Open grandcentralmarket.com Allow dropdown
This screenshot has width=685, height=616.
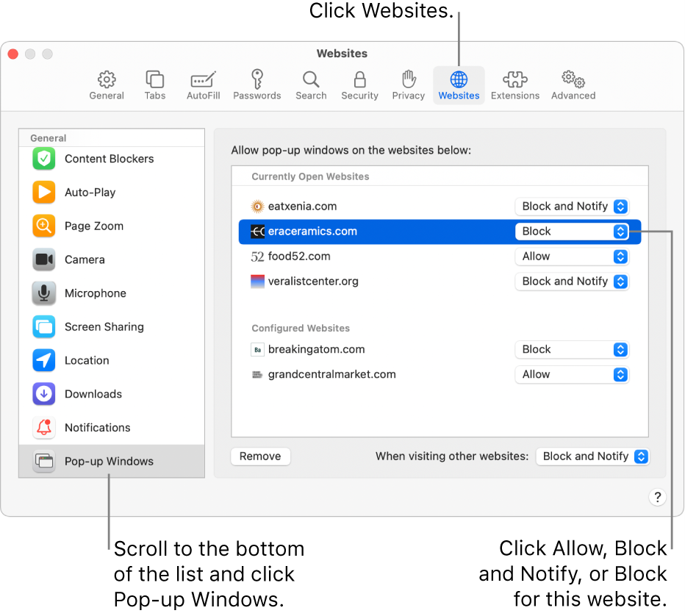coord(572,374)
